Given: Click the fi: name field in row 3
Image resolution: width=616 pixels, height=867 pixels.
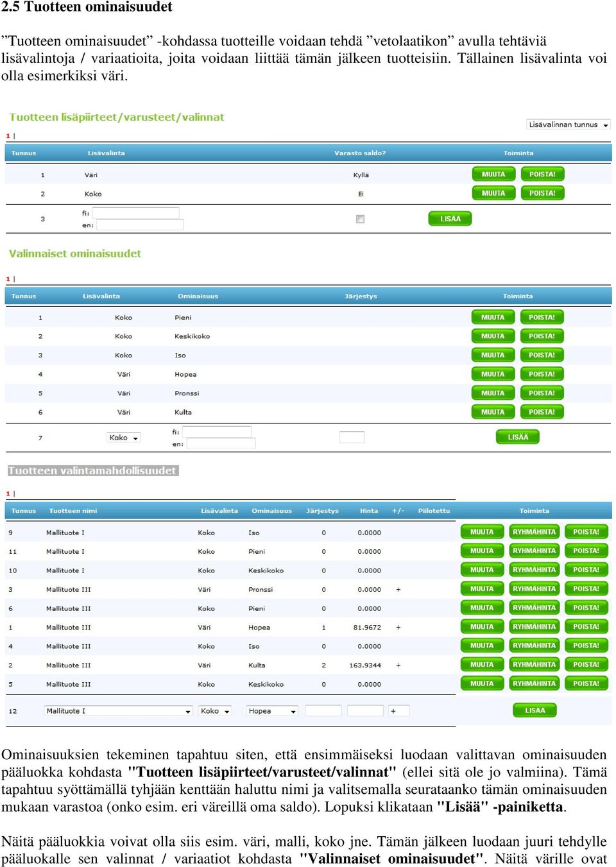Looking at the screenshot, I should (136, 212).
